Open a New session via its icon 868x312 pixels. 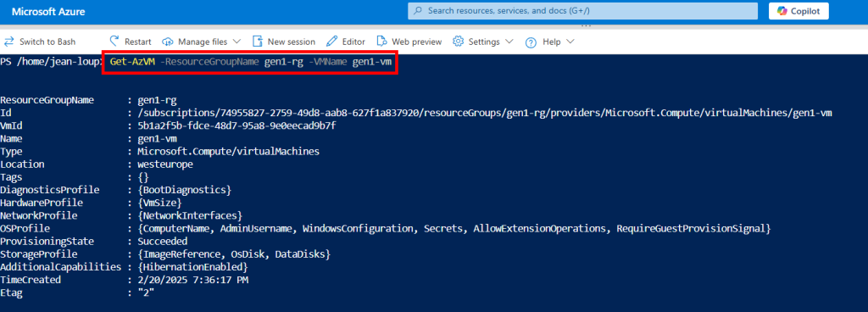click(258, 42)
